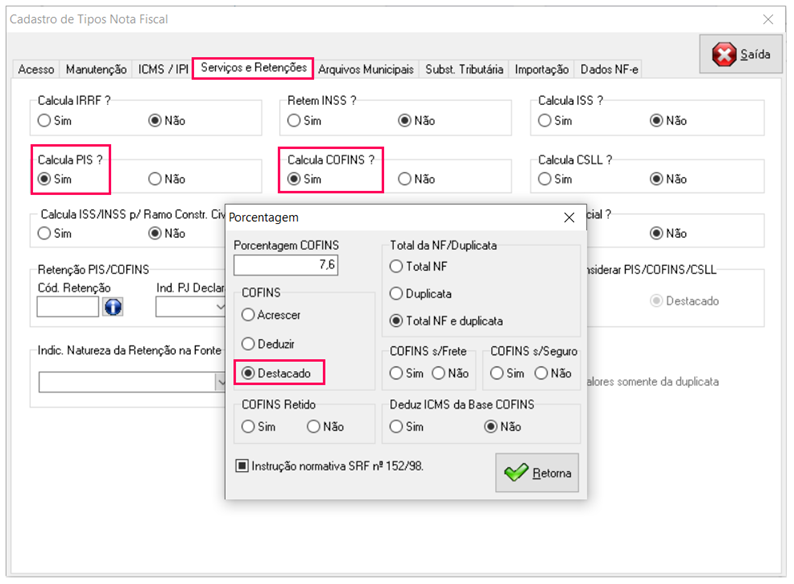Viewport: 794px width, 584px height.
Task: Open the Ind. PJ Declarante dropdown
Action: 219,307
